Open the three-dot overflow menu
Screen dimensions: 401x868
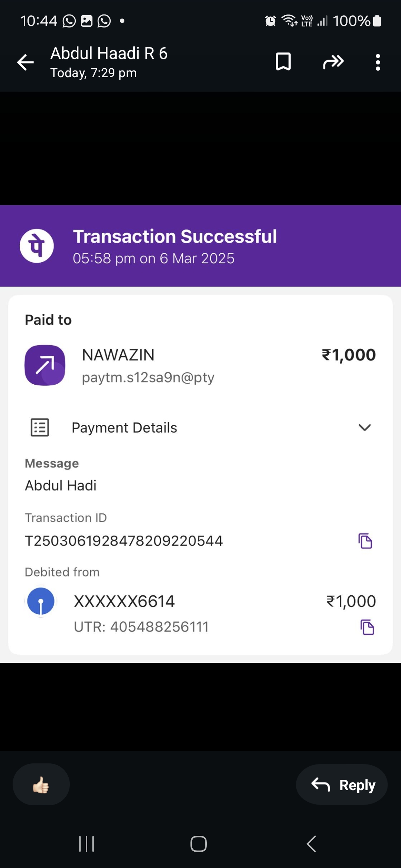point(378,62)
